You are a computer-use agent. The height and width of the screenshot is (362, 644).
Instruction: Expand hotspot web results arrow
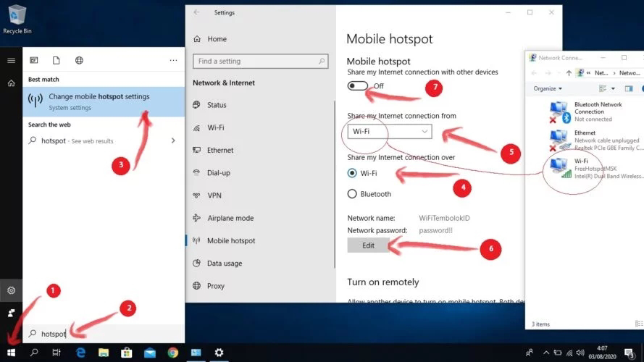[x=173, y=140]
